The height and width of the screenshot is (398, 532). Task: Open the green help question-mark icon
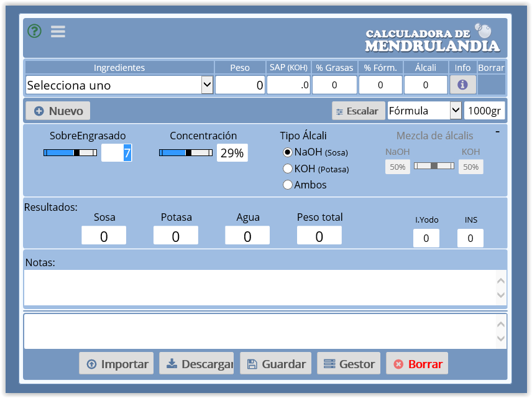click(35, 31)
